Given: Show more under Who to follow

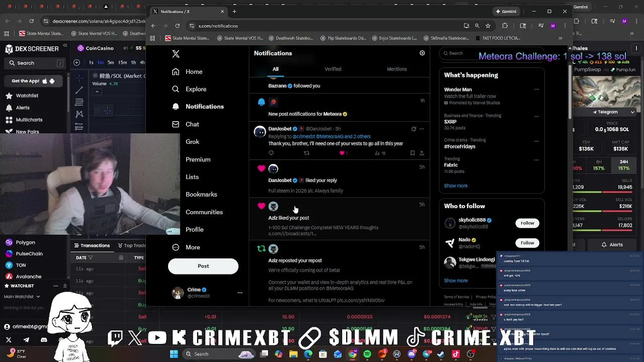Looking at the screenshot, I should 455,281.
